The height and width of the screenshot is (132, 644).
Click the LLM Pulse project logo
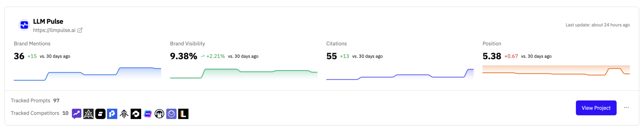[x=24, y=25]
